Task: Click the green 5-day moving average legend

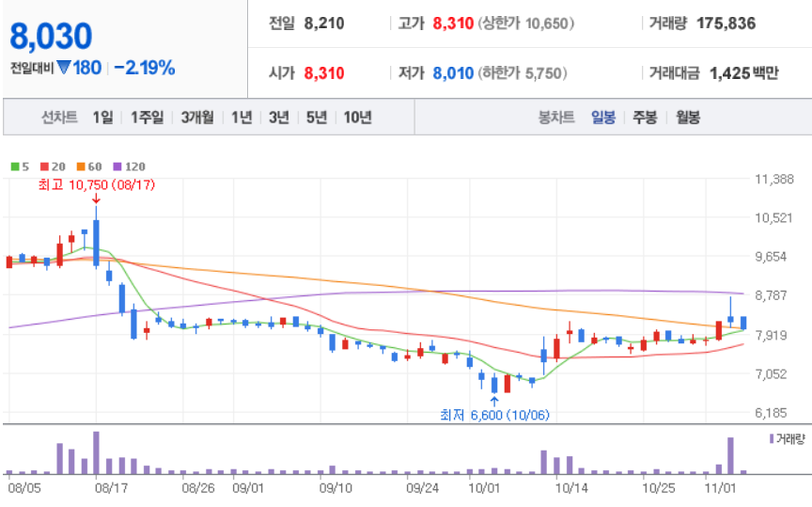Action: [20, 166]
